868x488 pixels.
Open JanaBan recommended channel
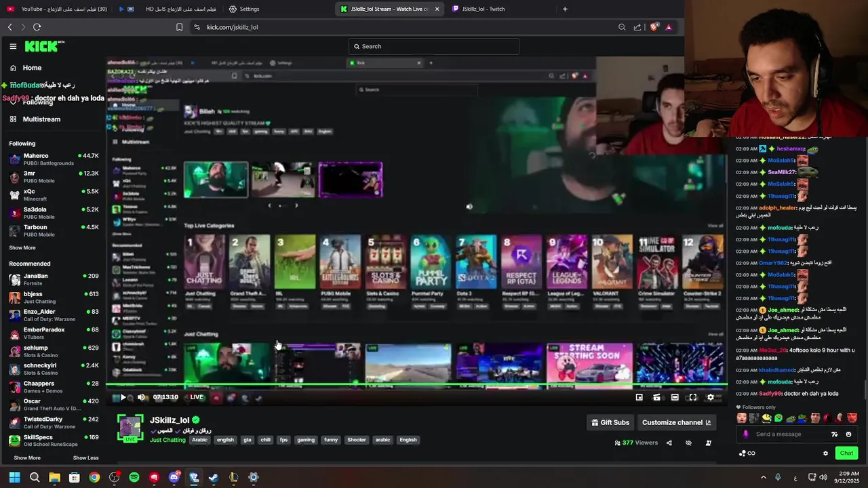coord(53,279)
